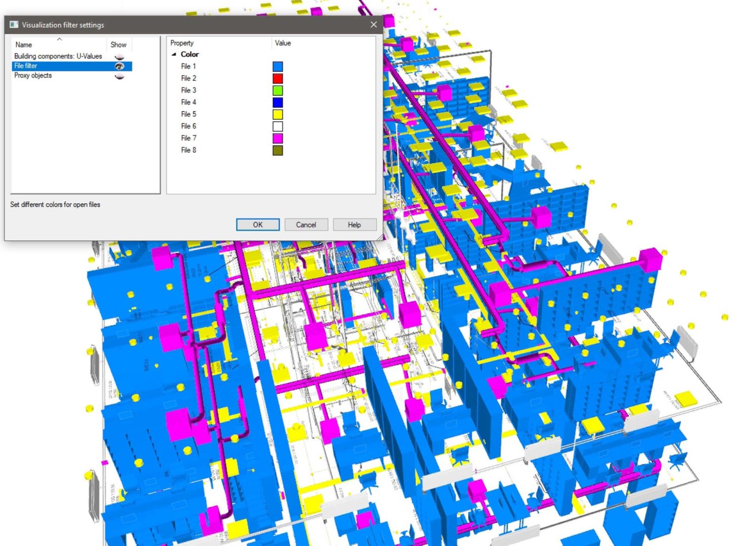Click the Property column header

point(182,43)
